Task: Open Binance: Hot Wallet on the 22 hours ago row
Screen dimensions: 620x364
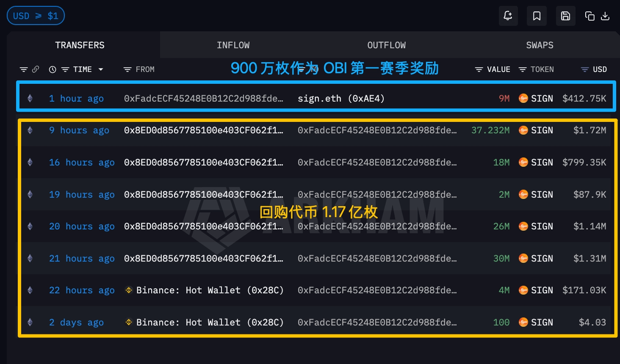Action: [210, 290]
